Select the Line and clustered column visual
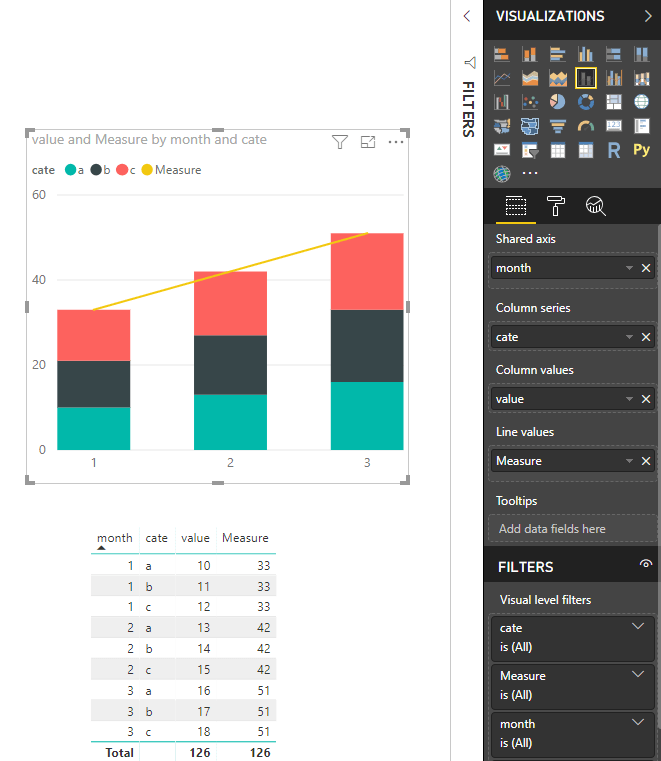The image size is (661, 761). coord(613,78)
